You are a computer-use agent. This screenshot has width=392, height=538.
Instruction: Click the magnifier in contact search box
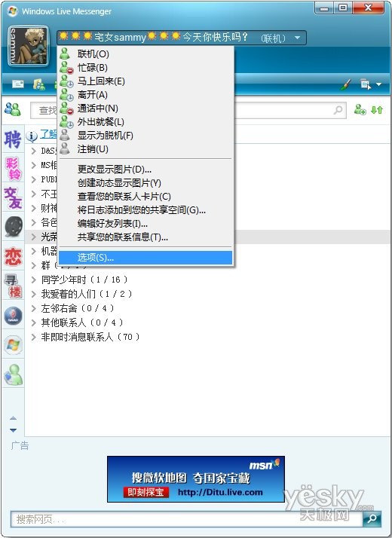pos(338,110)
